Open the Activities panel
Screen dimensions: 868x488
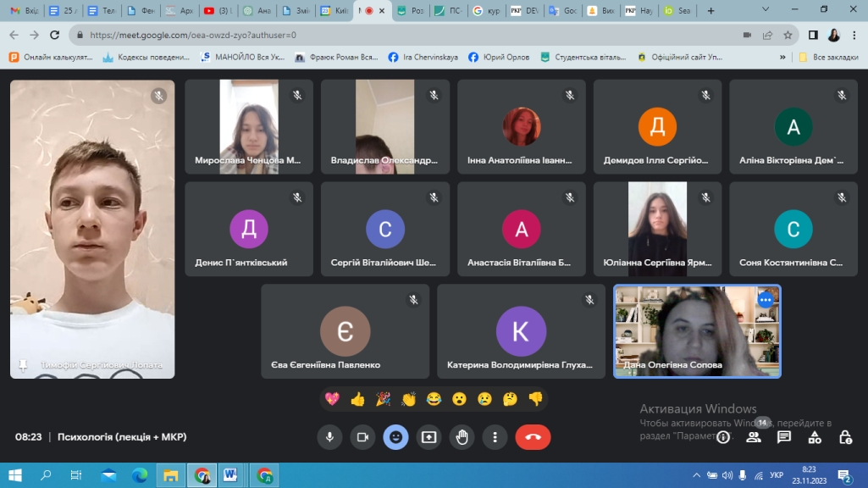tap(815, 437)
